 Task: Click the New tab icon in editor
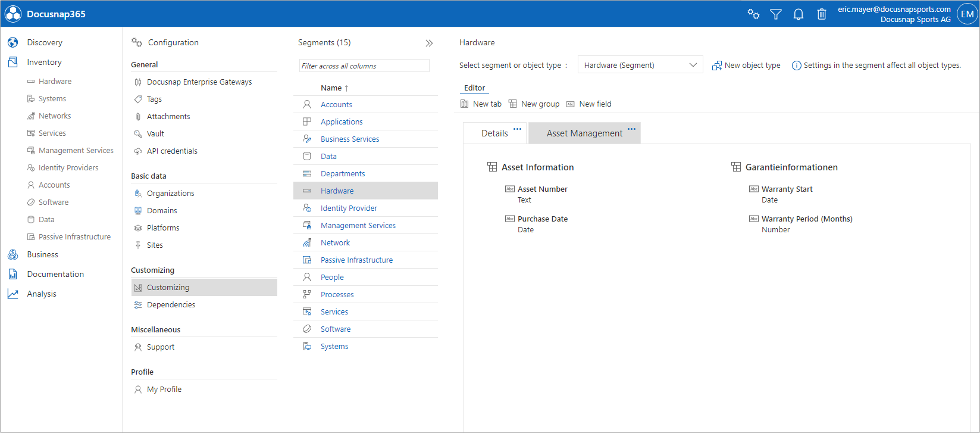[x=465, y=104]
